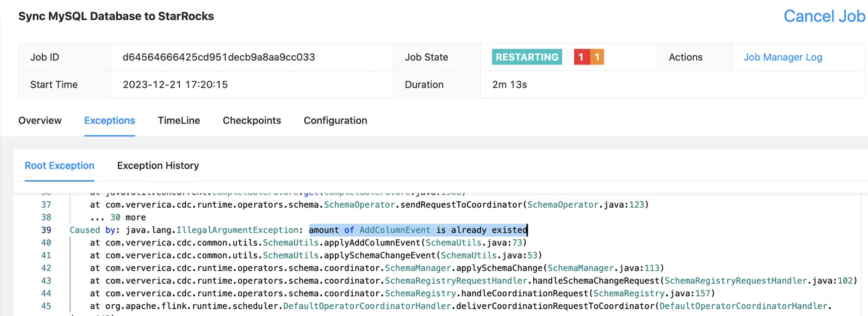Click the orange task count badge
The image size is (868, 316).
(596, 57)
